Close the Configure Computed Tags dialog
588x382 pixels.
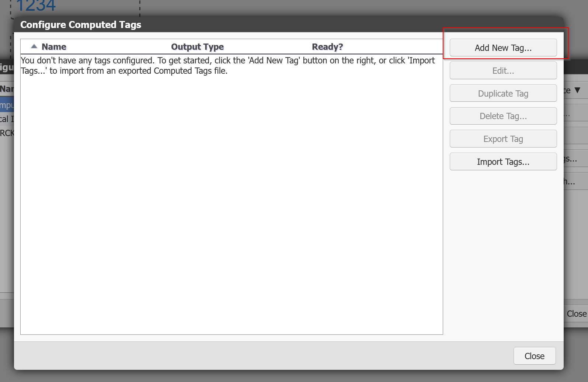pyautogui.click(x=535, y=356)
